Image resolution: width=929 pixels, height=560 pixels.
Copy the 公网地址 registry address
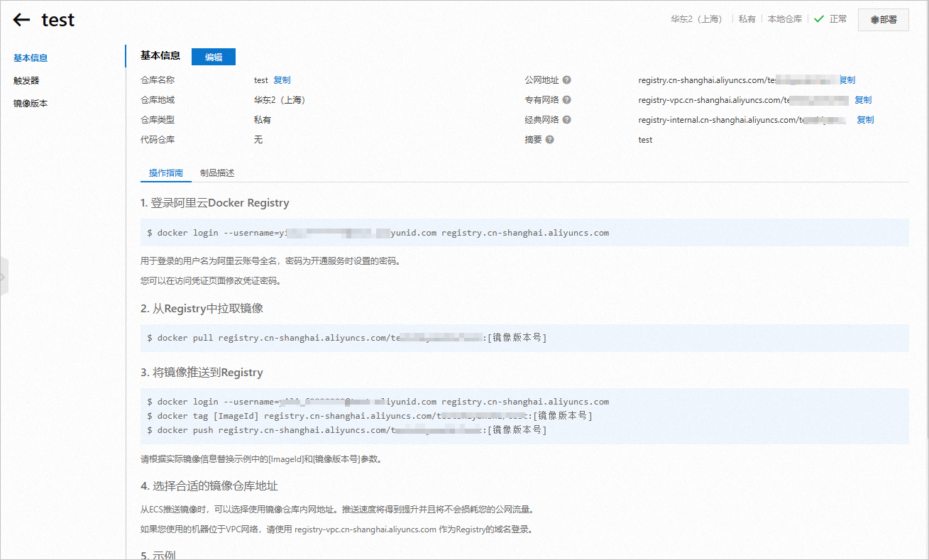(x=847, y=80)
